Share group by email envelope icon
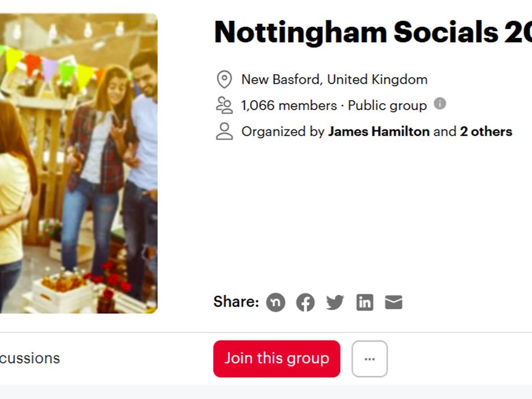 pos(394,303)
